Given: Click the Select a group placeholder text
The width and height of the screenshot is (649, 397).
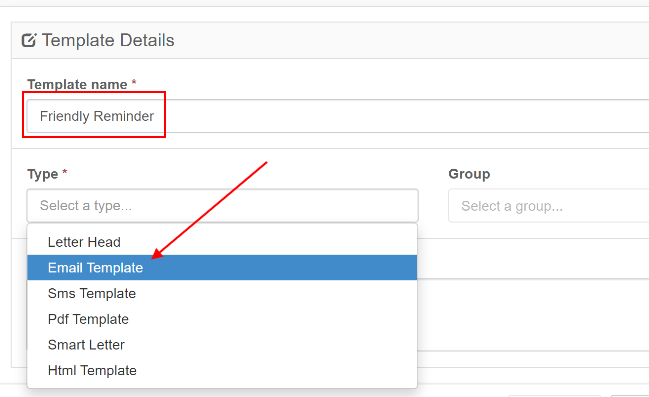Looking at the screenshot, I should (512, 206).
